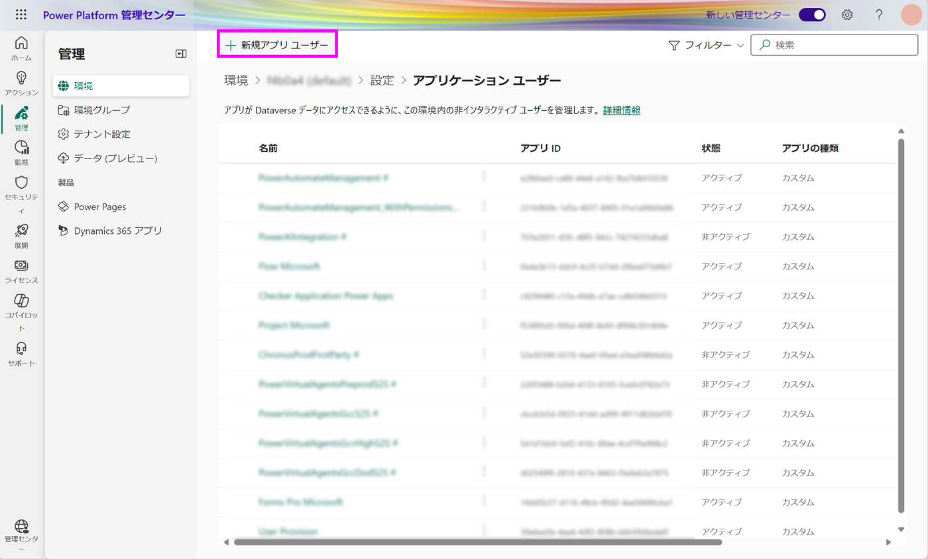928x560 pixels.
Task: Open more options for PowerAutomateManagement # row
Action: pyautogui.click(x=485, y=178)
